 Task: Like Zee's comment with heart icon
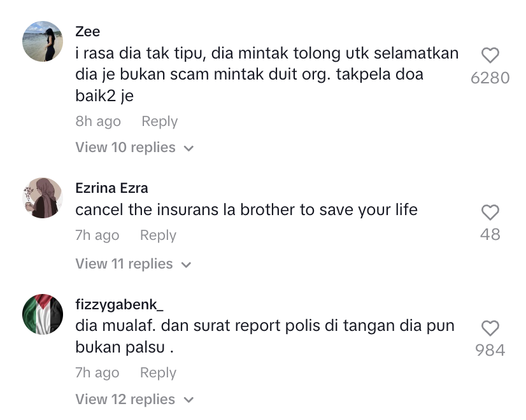click(490, 55)
